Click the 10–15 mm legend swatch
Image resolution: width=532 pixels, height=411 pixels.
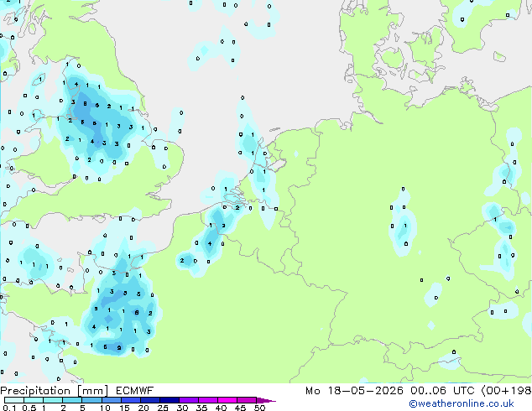112,400
